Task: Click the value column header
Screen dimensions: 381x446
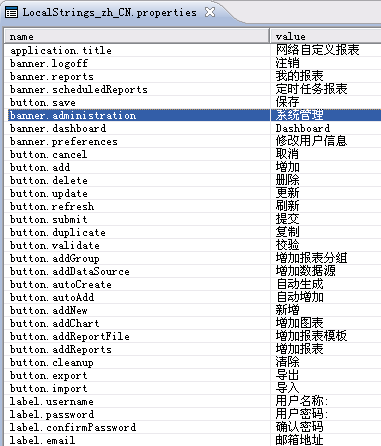Action: click(326, 36)
